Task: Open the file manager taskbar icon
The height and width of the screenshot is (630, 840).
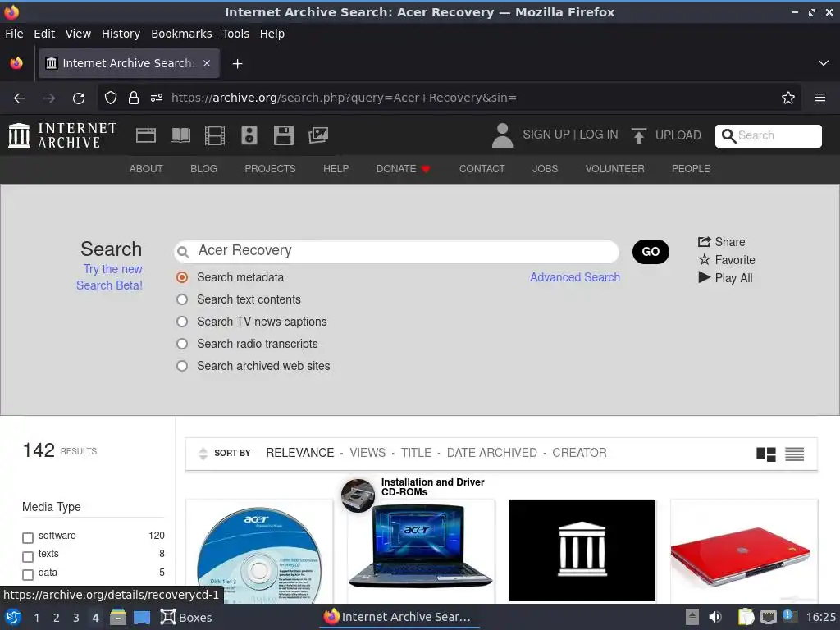Action: pos(118,617)
